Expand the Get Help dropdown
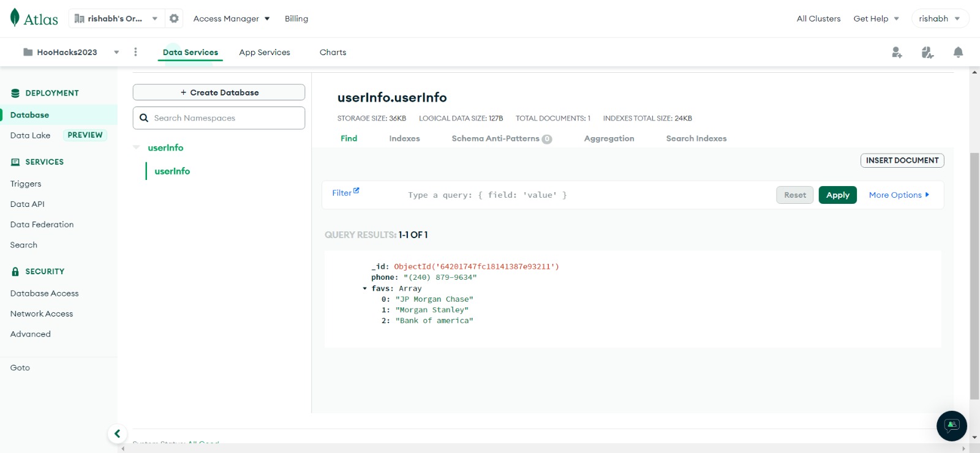980x453 pixels. [876, 18]
